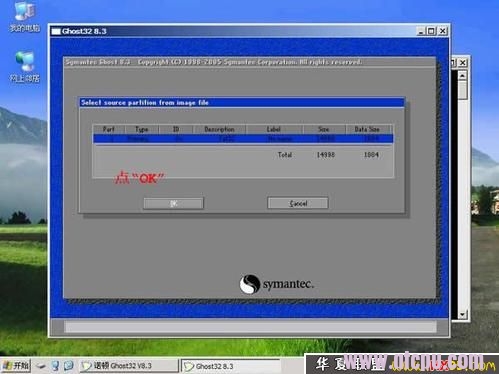Click the scroll down arrow of background window

tap(462, 314)
